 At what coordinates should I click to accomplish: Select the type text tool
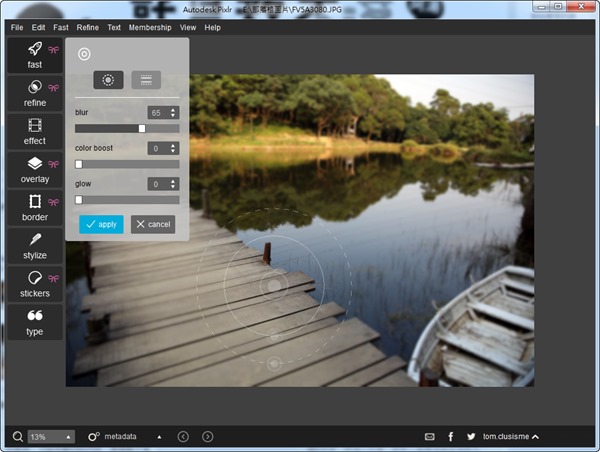pyautogui.click(x=35, y=321)
